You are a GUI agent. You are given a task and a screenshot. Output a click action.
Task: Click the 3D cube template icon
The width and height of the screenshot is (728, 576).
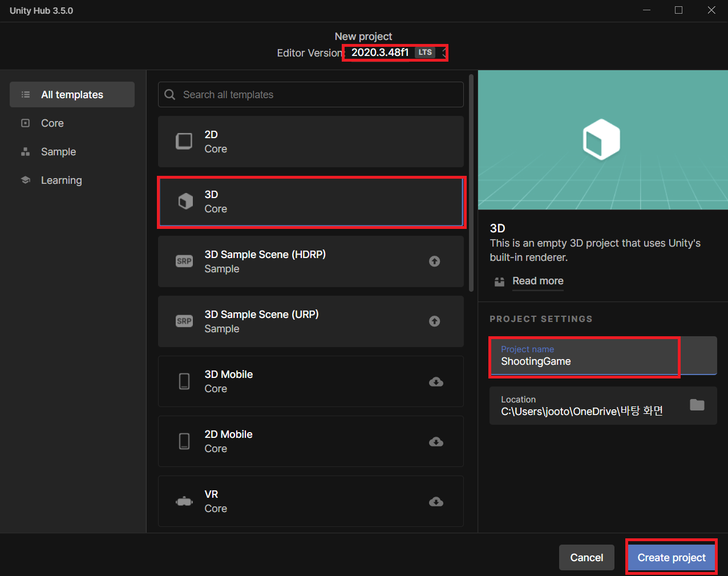(185, 201)
